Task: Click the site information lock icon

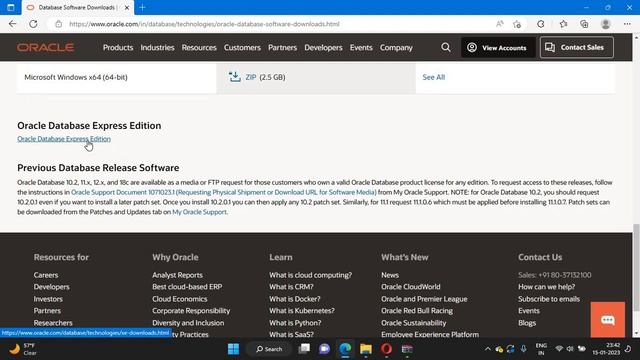Action: [x=59, y=24]
